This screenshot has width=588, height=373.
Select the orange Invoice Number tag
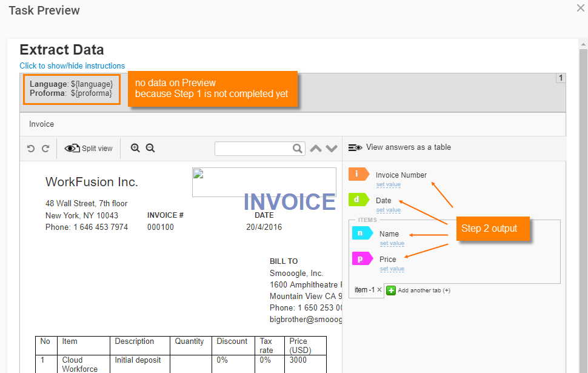point(358,174)
